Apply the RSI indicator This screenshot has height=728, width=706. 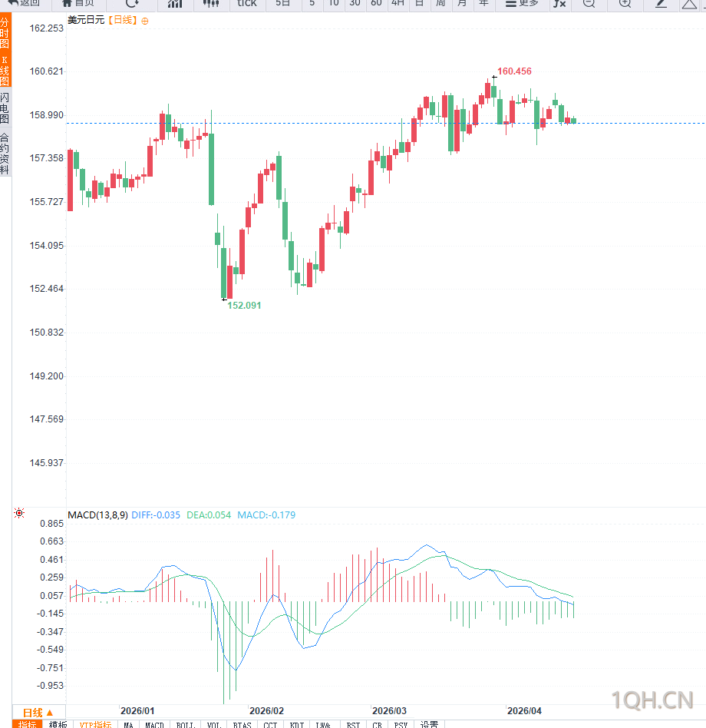point(353,724)
